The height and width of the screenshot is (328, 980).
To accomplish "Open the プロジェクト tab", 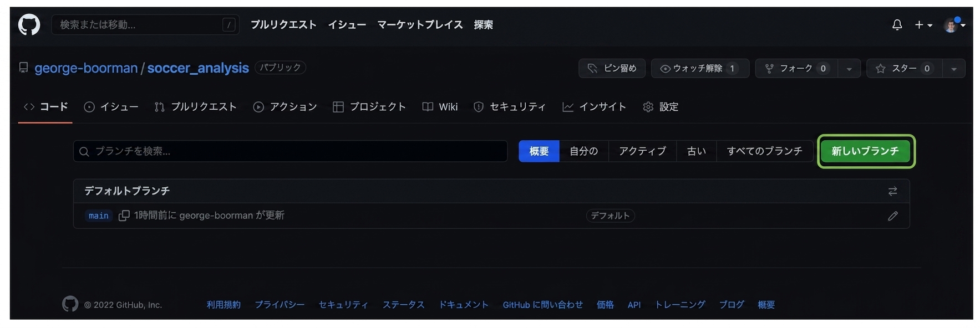I will [369, 107].
